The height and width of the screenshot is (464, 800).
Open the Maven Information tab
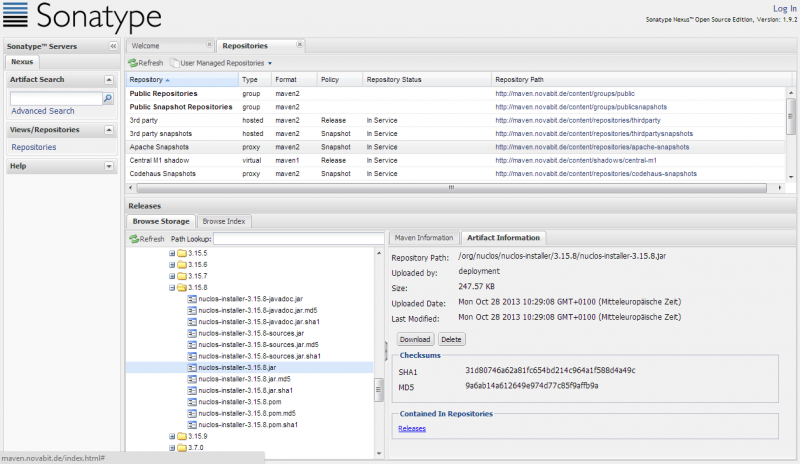tap(423, 238)
